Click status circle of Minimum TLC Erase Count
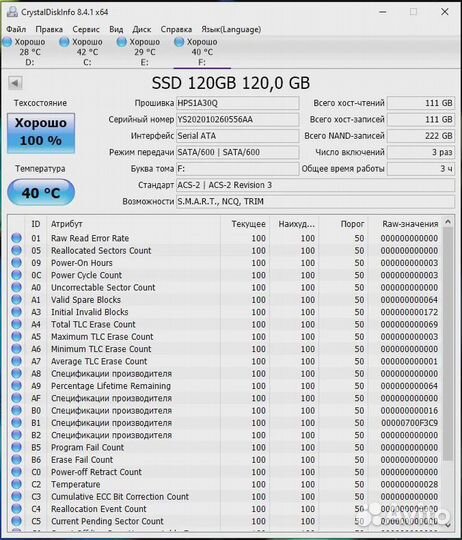This screenshot has height=540, width=462. point(16,349)
